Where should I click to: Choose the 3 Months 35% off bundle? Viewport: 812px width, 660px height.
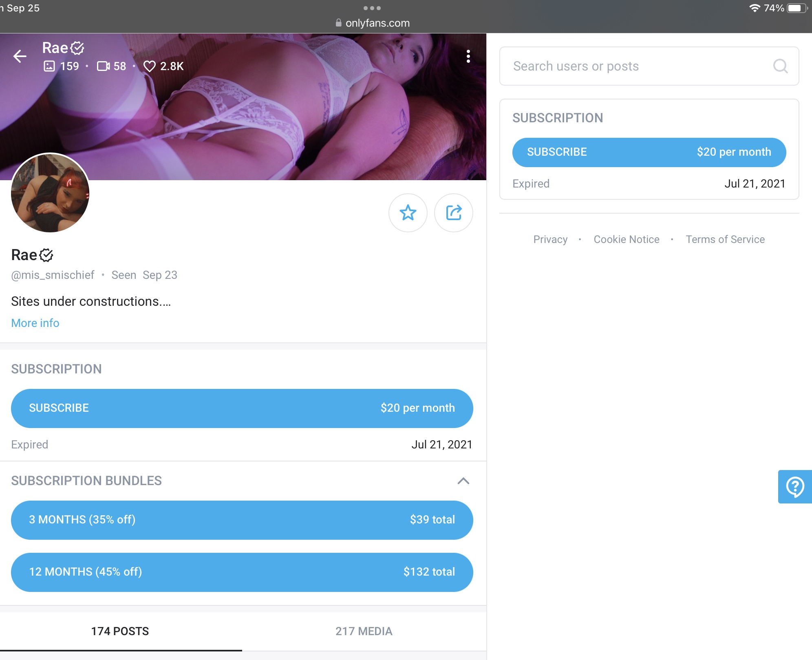click(x=242, y=520)
